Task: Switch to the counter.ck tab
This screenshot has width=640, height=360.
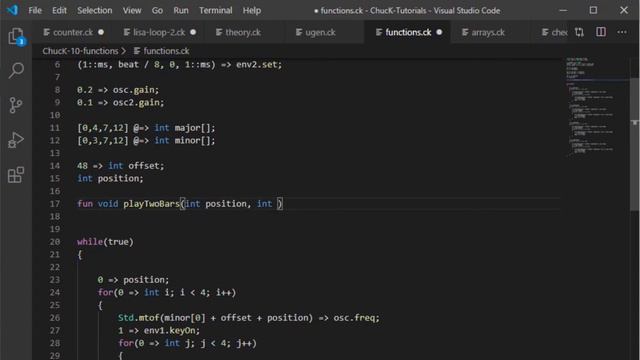Action: 73,32
